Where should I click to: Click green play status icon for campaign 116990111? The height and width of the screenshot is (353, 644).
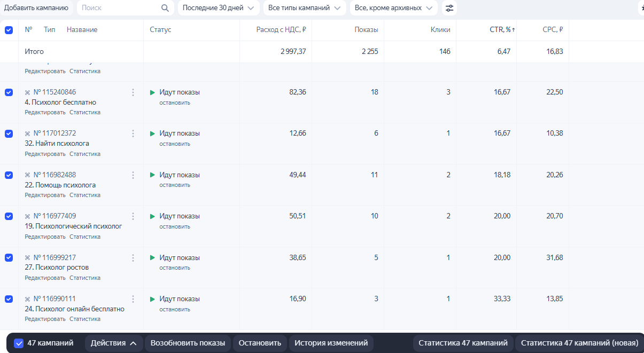[152, 299]
